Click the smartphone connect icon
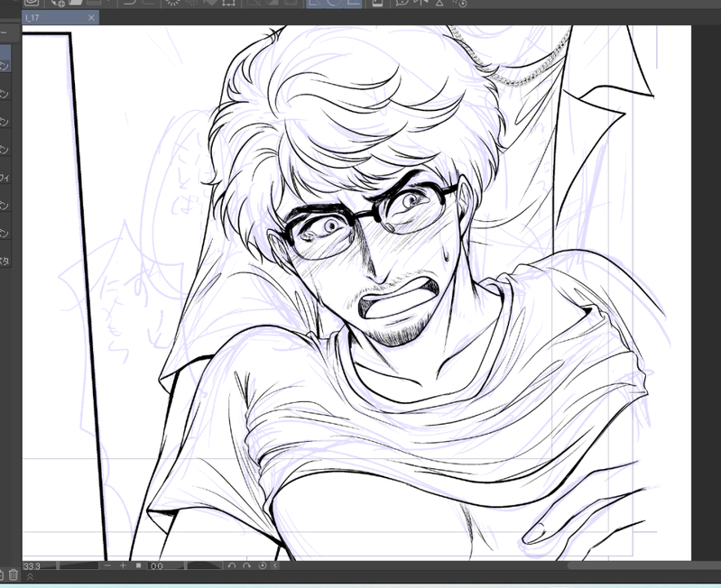The image size is (721, 588). (377, 3)
